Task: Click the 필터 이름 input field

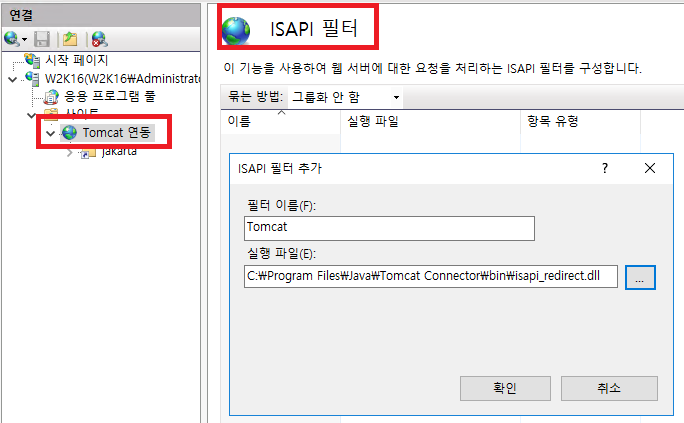Action: [x=389, y=228]
